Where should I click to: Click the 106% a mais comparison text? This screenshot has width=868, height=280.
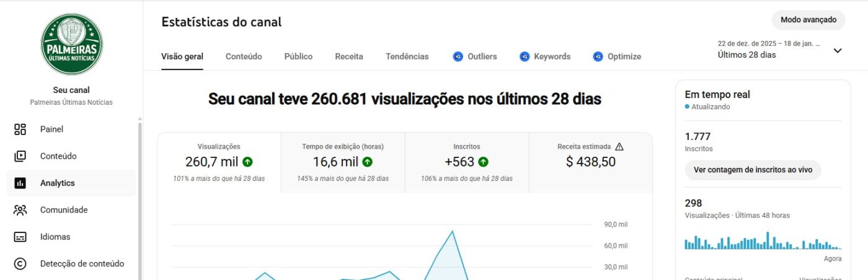click(x=467, y=178)
